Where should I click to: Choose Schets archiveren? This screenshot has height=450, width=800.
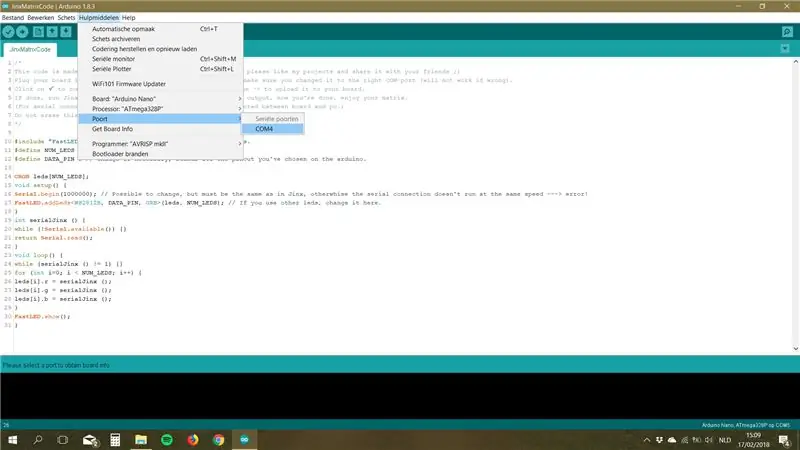pos(160,39)
